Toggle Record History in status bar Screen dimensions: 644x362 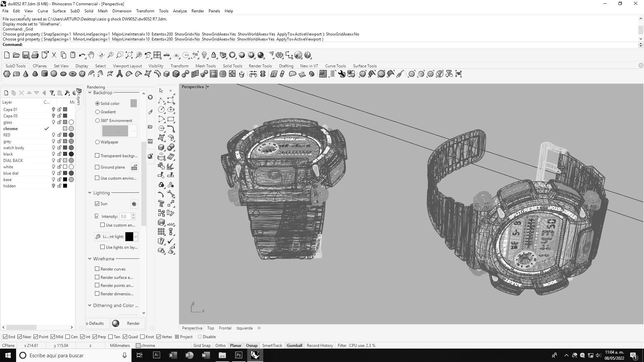click(x=320, y=346)
